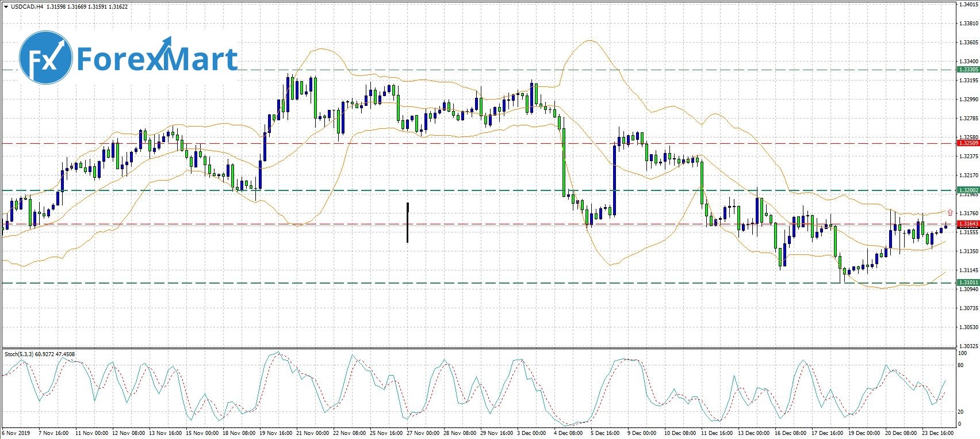Click the 6 Nov 2019 date label
The width and height of the screenshot is (980, 439).
pos(16,433)
